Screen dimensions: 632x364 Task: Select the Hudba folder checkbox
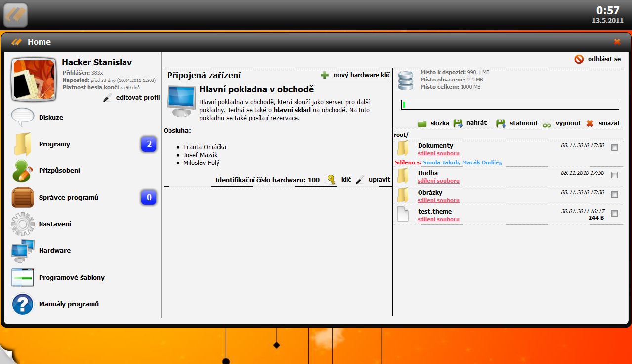point(614,175)
